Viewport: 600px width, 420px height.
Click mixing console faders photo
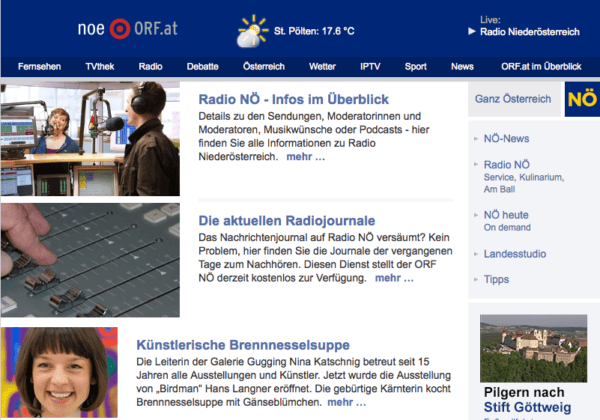click(x=90, y=260)
